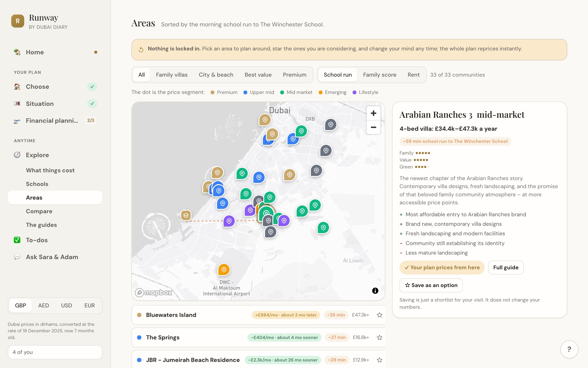Screen dimensions: 588x368
Task: Click 'Your plan prices from here'
Action: pos(442,268)
